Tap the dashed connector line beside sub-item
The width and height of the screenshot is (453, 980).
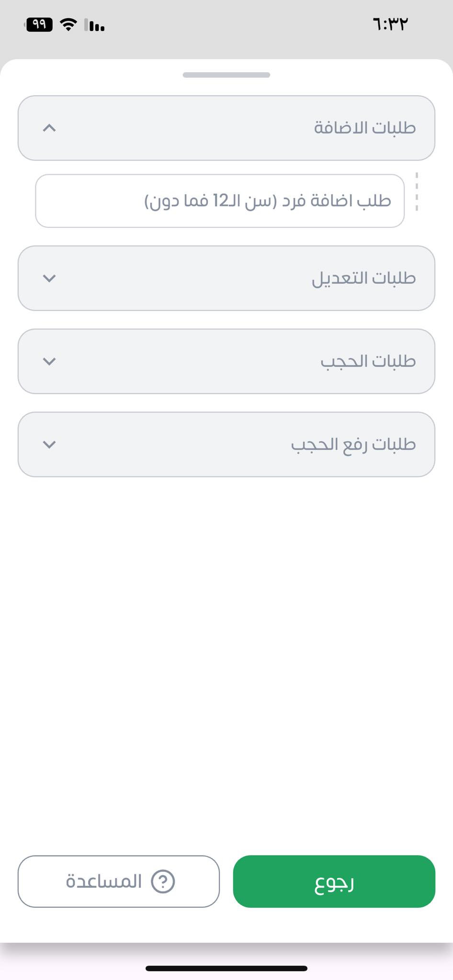pos(417,191)
